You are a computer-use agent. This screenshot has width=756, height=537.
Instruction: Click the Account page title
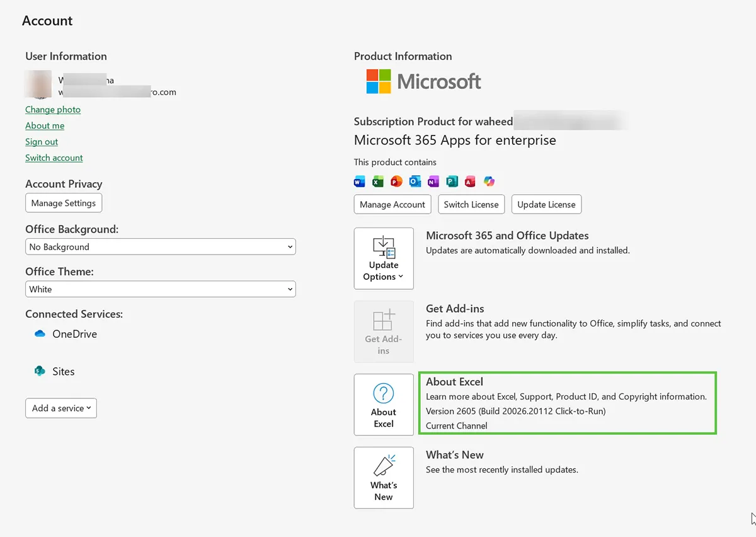[x=47, y=21]
